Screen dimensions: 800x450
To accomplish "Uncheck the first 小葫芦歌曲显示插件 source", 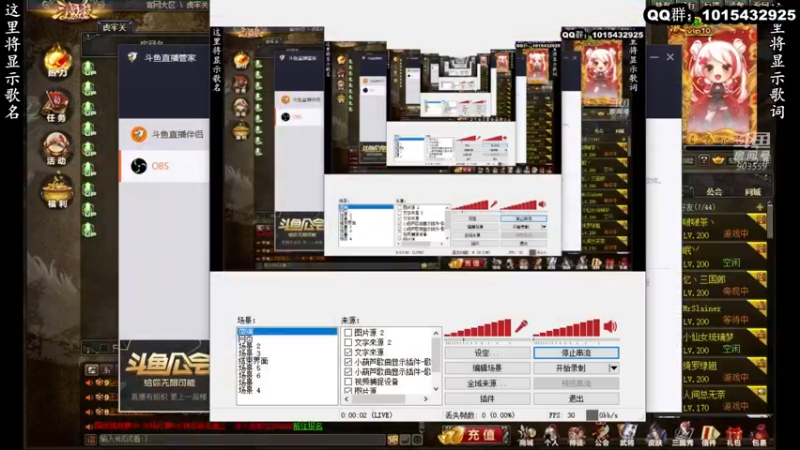I will pos(348,362).
